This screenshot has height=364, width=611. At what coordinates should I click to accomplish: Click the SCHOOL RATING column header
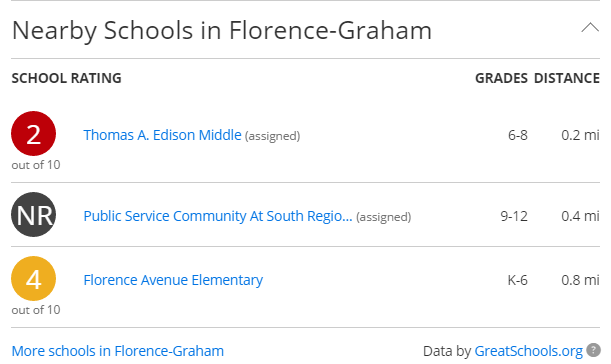coord(67,78)
